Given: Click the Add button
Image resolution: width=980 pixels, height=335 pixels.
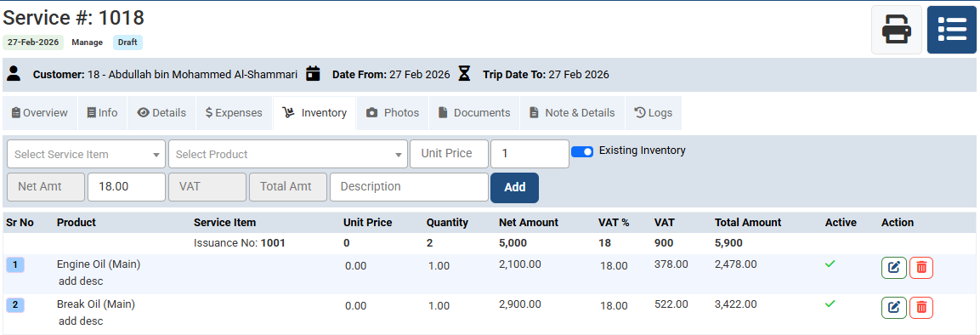Looking at the screenshot, I should [514, 188].
